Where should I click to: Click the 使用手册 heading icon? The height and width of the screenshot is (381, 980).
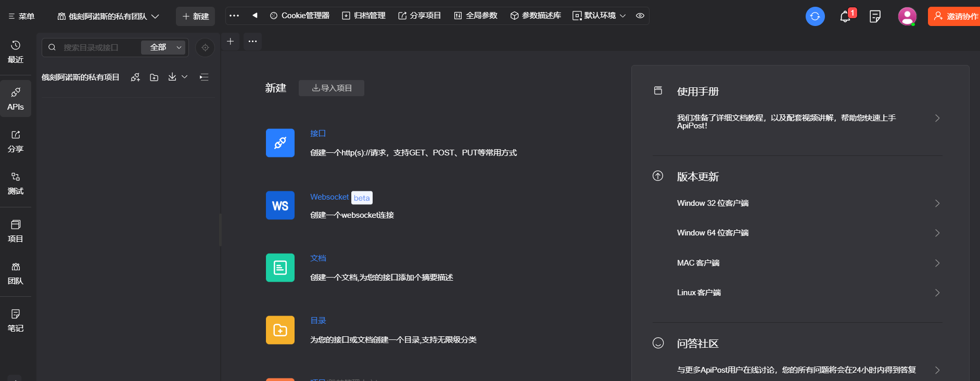pos(658,90)
